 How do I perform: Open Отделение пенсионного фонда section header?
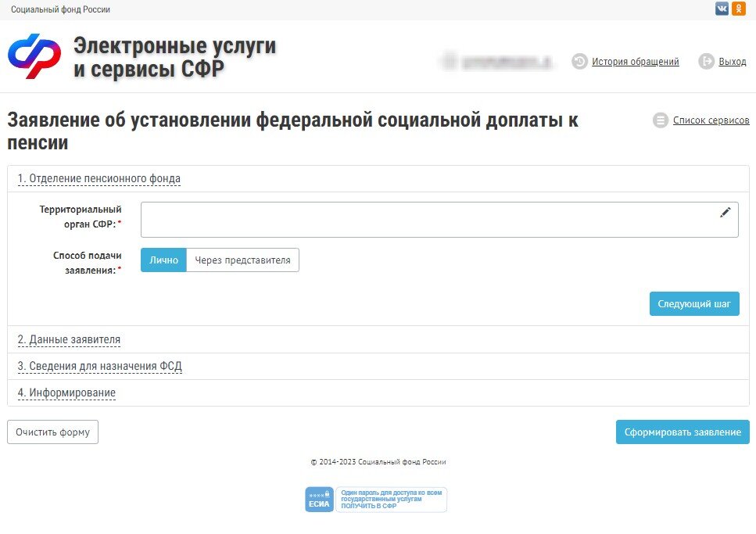[100, 178]
